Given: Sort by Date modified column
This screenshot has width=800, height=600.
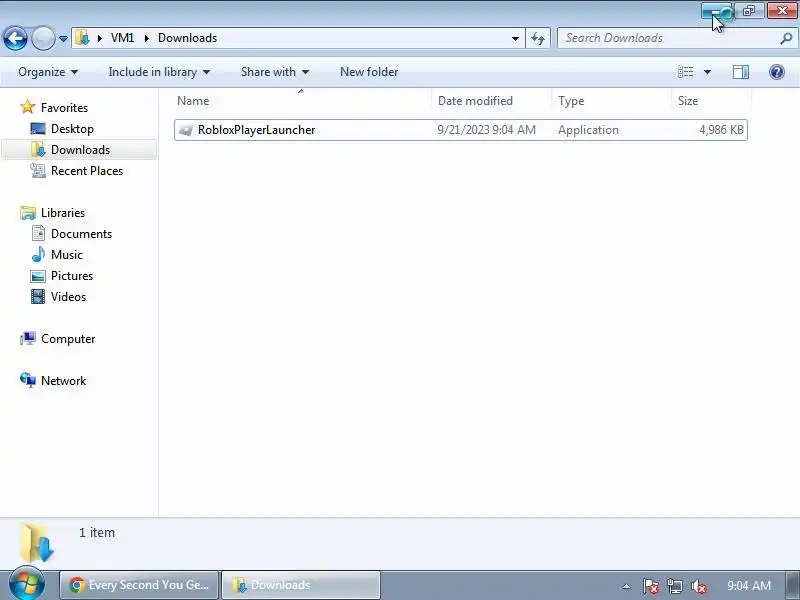Looking at the screenshot, I should pyautogui.click(x=492, y=101).
